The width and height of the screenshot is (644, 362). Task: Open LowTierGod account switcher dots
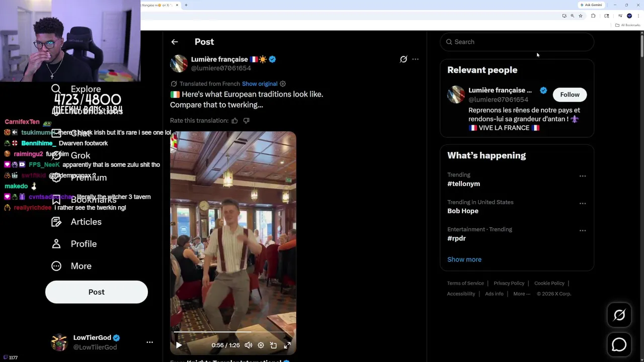149,342
